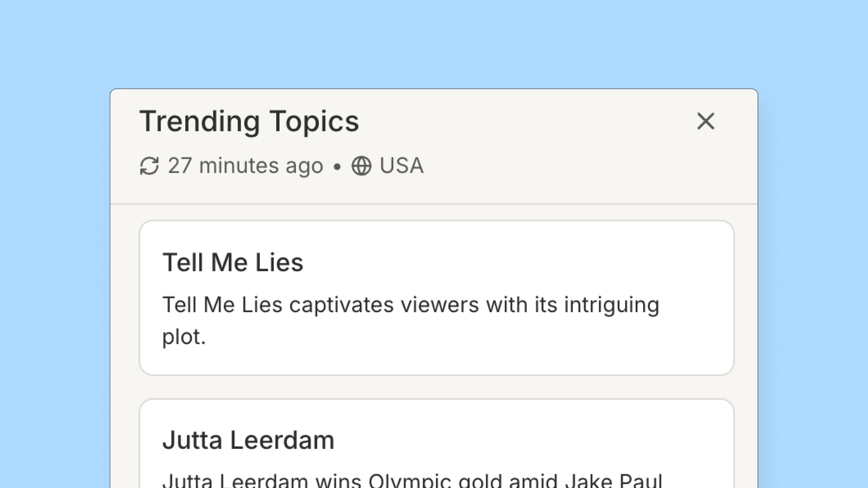The width and height of the screenshot is (868, 488).
Task: Click the Trending Topics title
Action: coord(249,122)
